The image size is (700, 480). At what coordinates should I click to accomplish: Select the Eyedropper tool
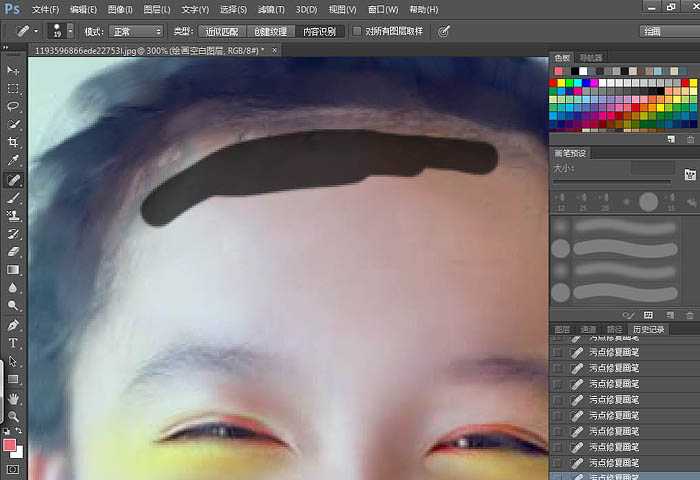(x=13, y=160)
